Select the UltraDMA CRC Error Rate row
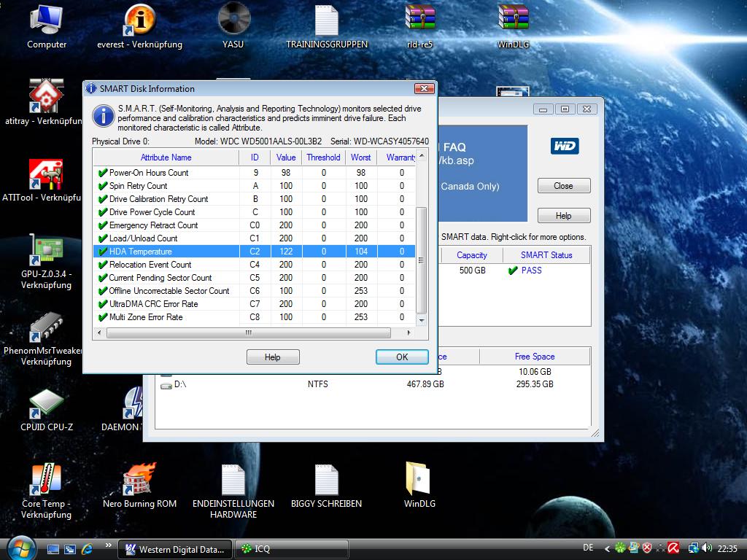Screen dimensions: 747x560 255,304
